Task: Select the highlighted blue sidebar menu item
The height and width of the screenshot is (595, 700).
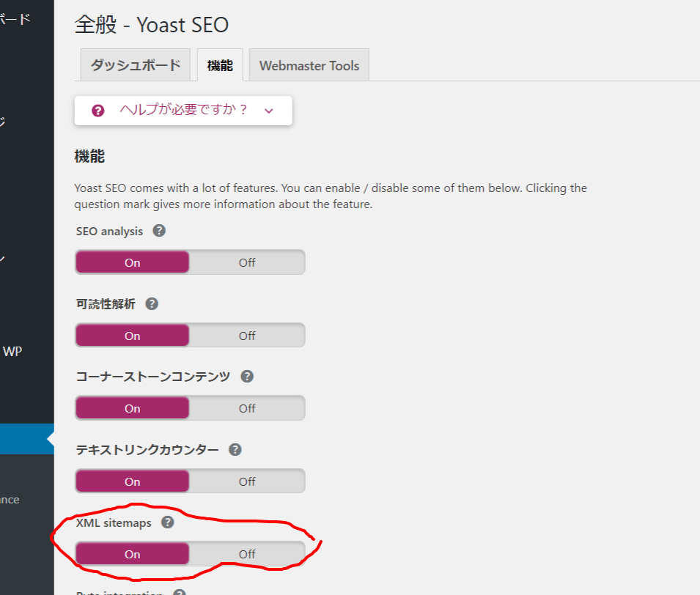Action: (27, 439)
